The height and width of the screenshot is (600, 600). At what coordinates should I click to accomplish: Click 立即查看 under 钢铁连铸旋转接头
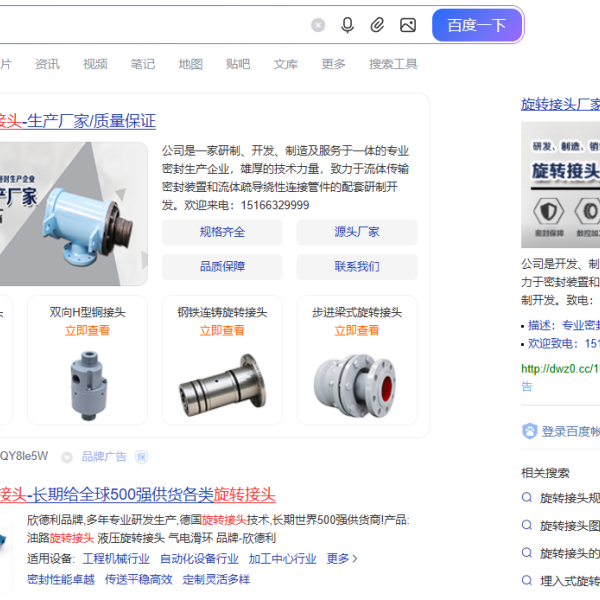222,330
